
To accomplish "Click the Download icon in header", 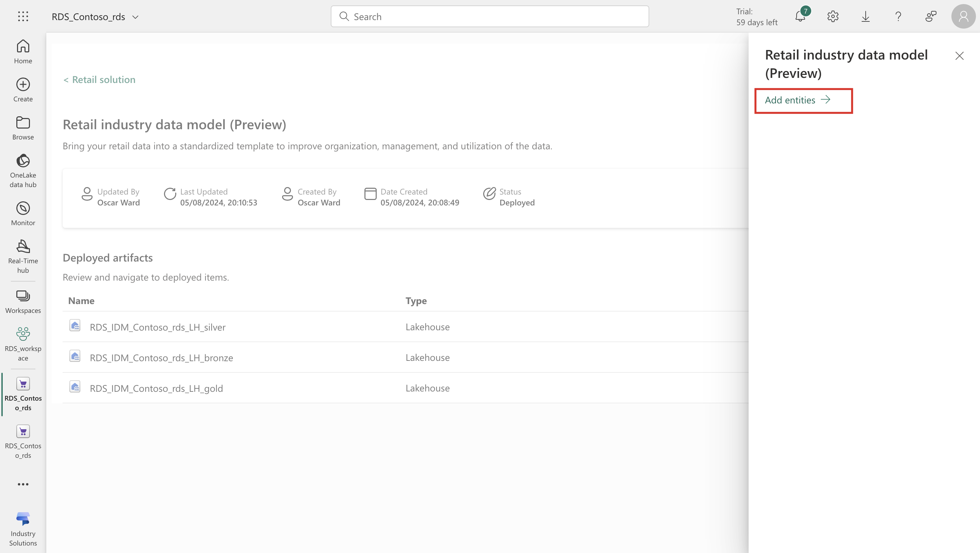I will 865,16.
